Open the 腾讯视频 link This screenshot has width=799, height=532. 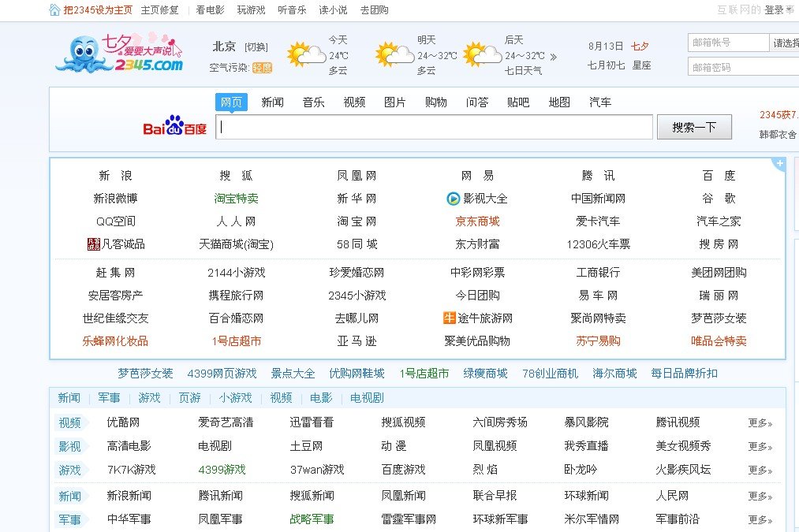678,422
